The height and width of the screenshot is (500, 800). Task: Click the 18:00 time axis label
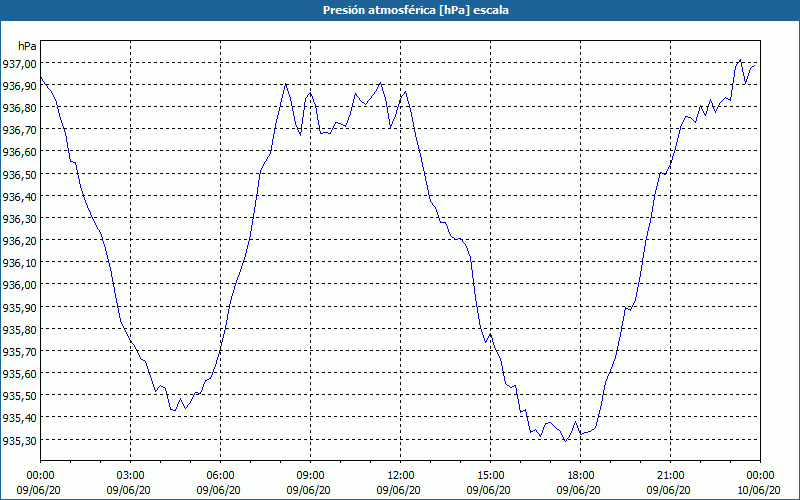[581, 476]
